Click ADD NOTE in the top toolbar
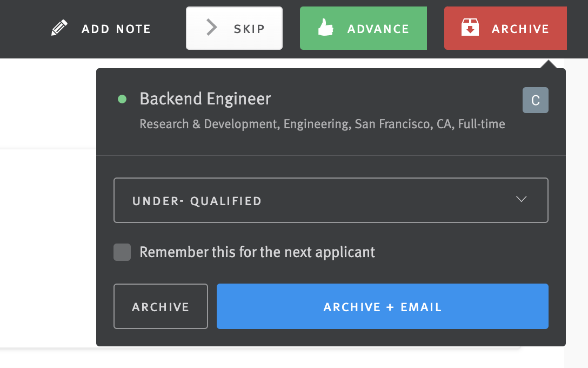588x368 pixels. [x=116, y=29]
